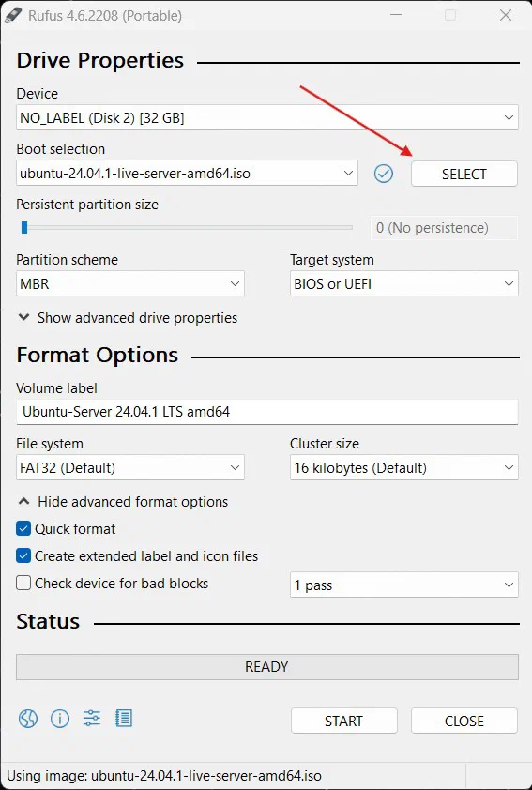Open the language globe icon
Viewport: 532px width, 790px height.
pos(28,719)
